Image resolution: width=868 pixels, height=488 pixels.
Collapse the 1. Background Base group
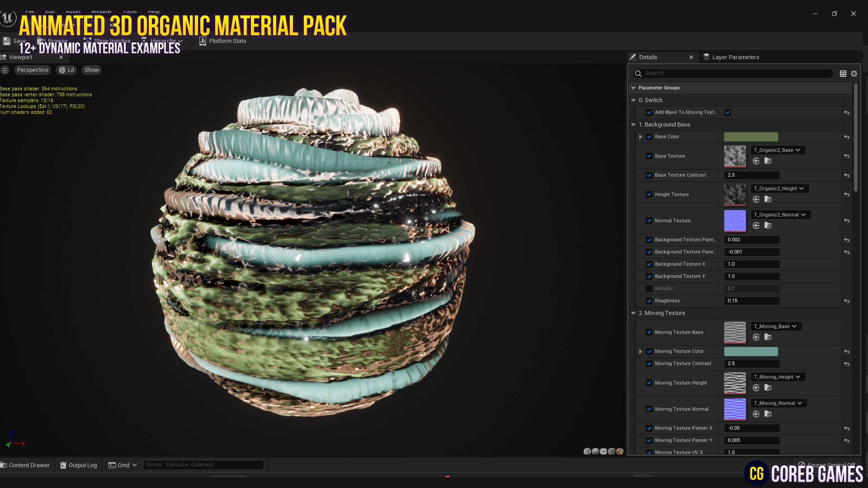point(633,124)
